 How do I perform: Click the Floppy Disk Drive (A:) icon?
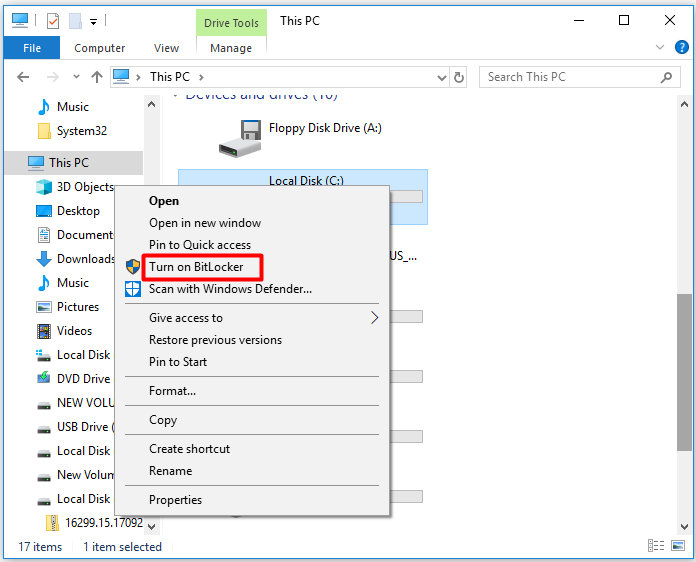(x=240, y=138)
